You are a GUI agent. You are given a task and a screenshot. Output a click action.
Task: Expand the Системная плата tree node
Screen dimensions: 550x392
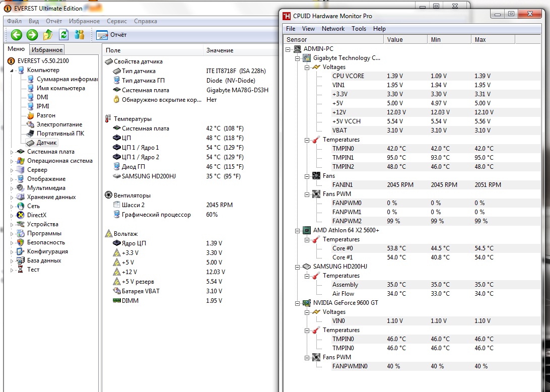(12, 152)
